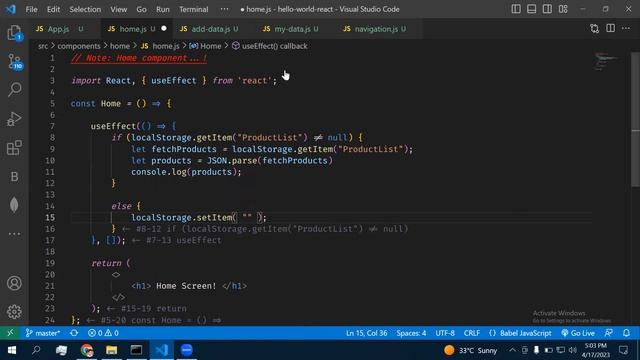Click the 33°C Sunny weather widget

(470, 350)
